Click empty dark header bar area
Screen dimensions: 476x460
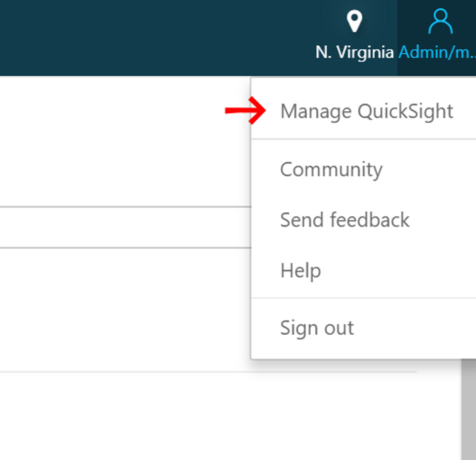[132, 36]
